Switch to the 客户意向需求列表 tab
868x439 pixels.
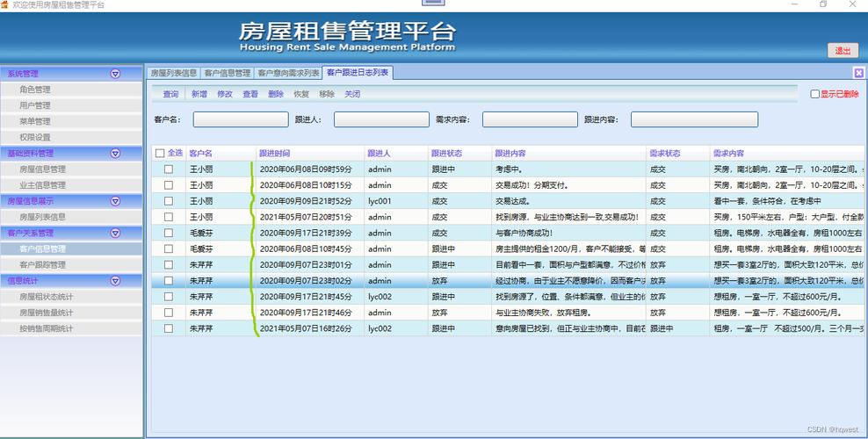288,73
